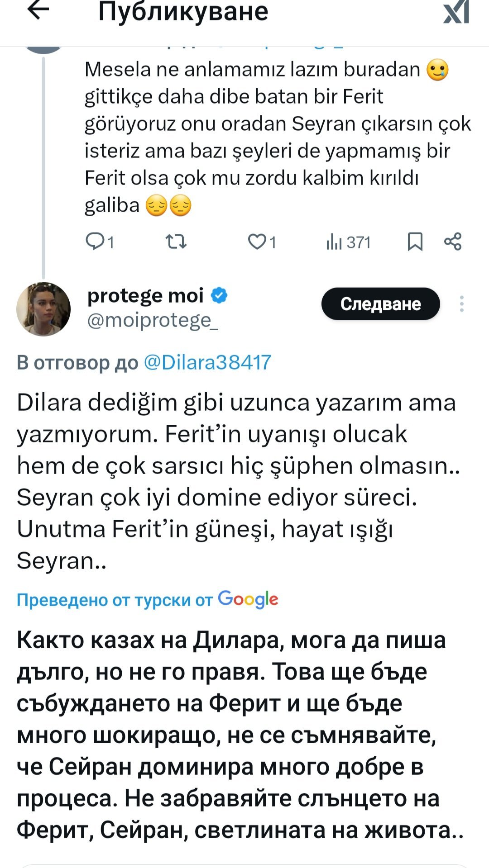Open Grok from the top-right icon
Viewport: 489px width, 868px height.
tap(456, 12)
